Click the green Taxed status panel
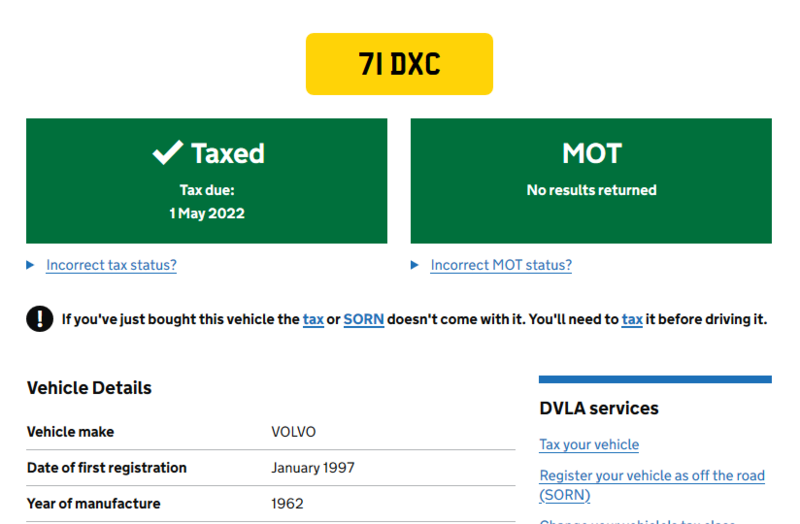The height and width of the screenshot is (524, 800). tap(206, 180)
